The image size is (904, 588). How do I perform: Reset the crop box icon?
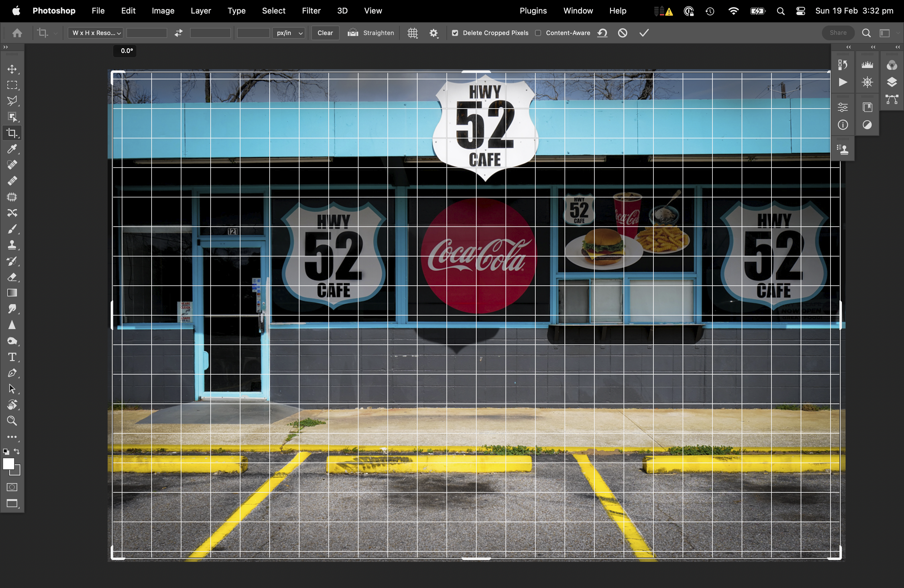[x=602, y=33]
